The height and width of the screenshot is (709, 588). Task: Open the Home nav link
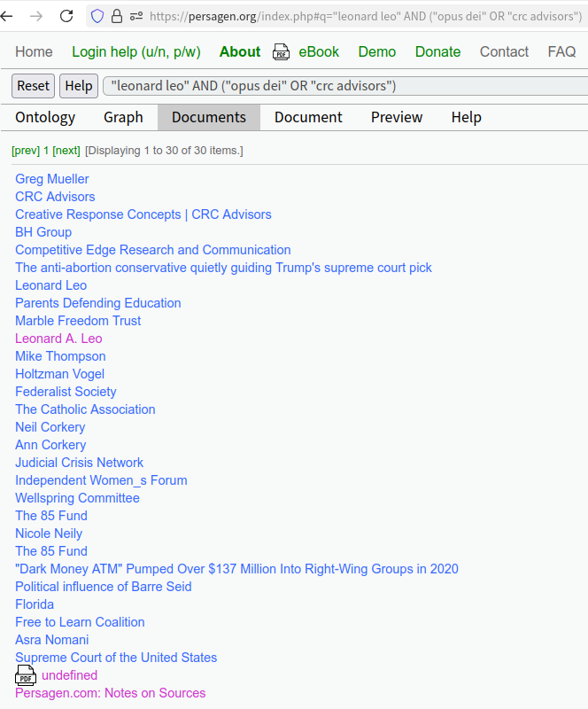[x=34, y=52]
